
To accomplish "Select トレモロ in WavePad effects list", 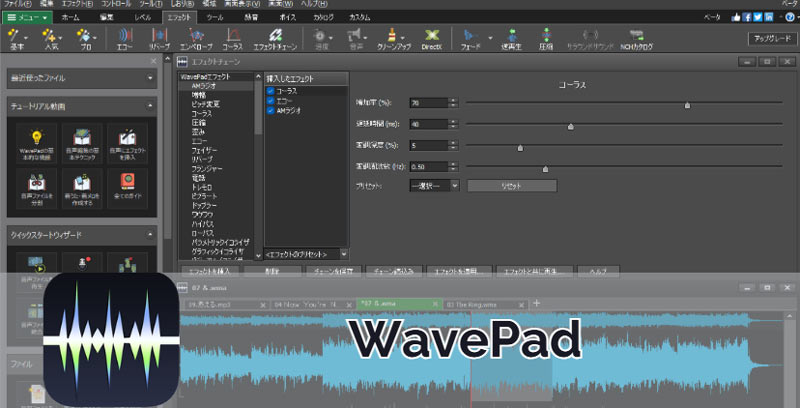I will [202, 187].
